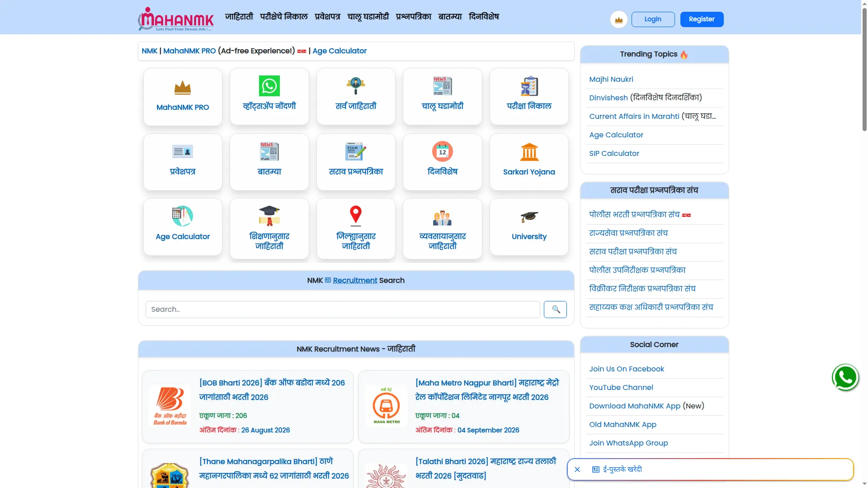Viewport: 868px width, 488px height.
Task: Open the परीक्षेचे निकाल menu item
Action: [x=284, y=17]
